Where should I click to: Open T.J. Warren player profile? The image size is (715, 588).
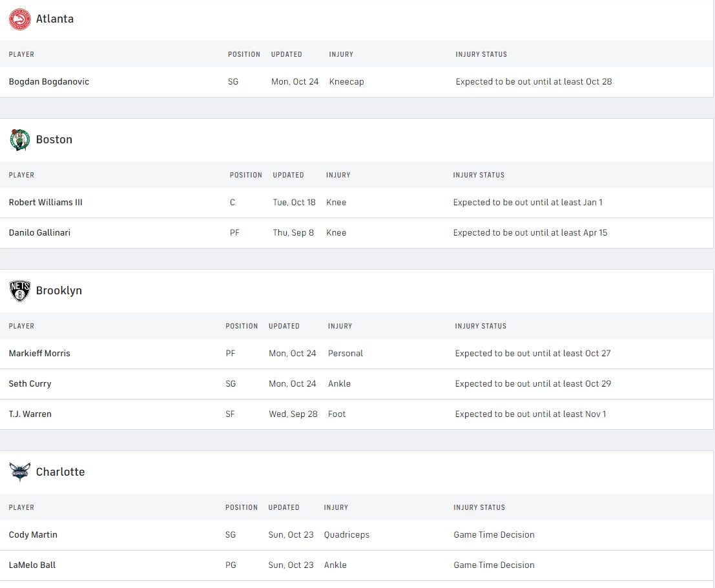click(30, 414)
